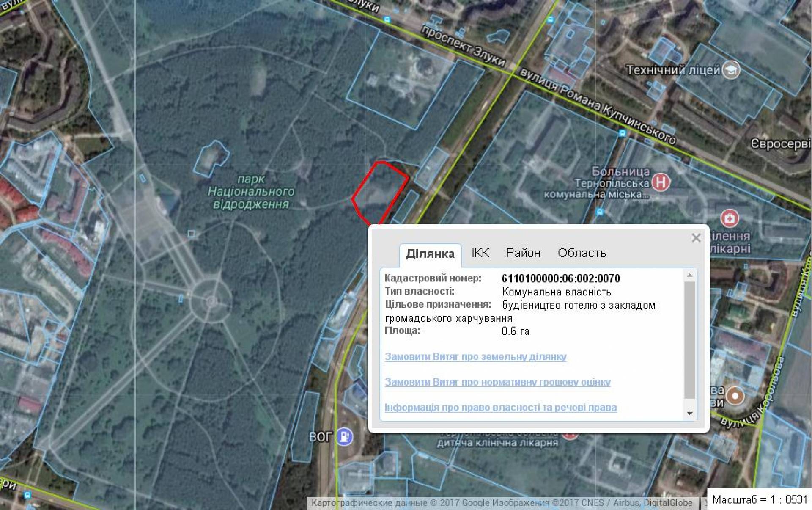
Task: Open Замовити Витяг про земельну ділянку link
Action: coord(475,357)
